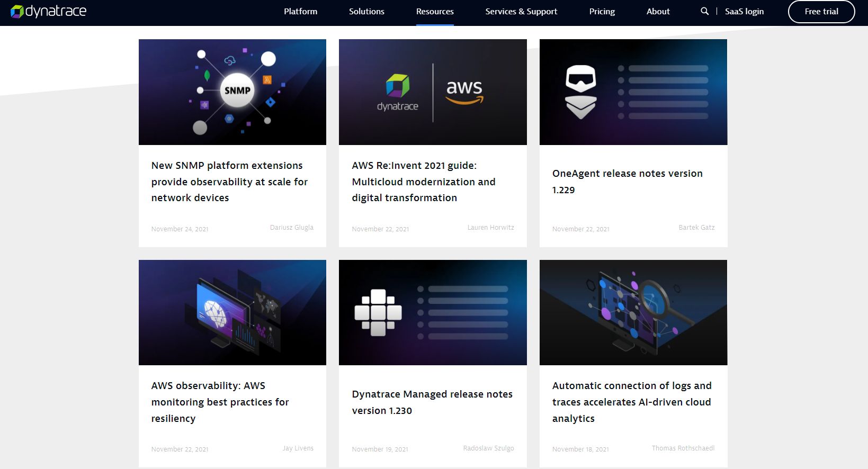Open the Platform menu
The width and height of the screenshot is (868, 469).
pyautogui.click(x=300, y=11)
